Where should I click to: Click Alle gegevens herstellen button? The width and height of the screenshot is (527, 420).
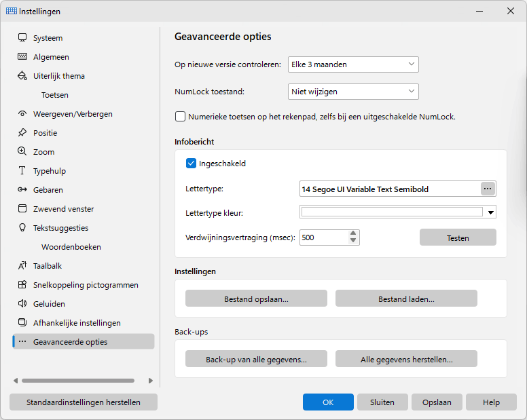pos(406,359)
